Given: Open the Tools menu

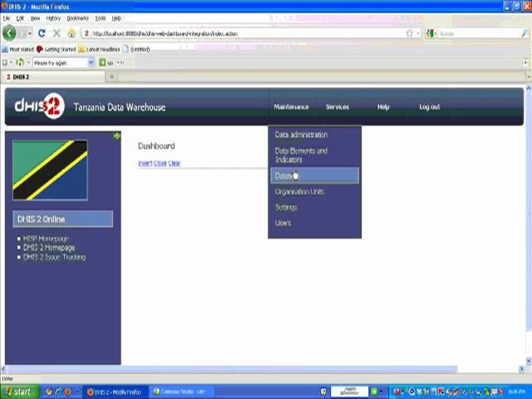Looking at the screenshot, I should coord(100,18).
